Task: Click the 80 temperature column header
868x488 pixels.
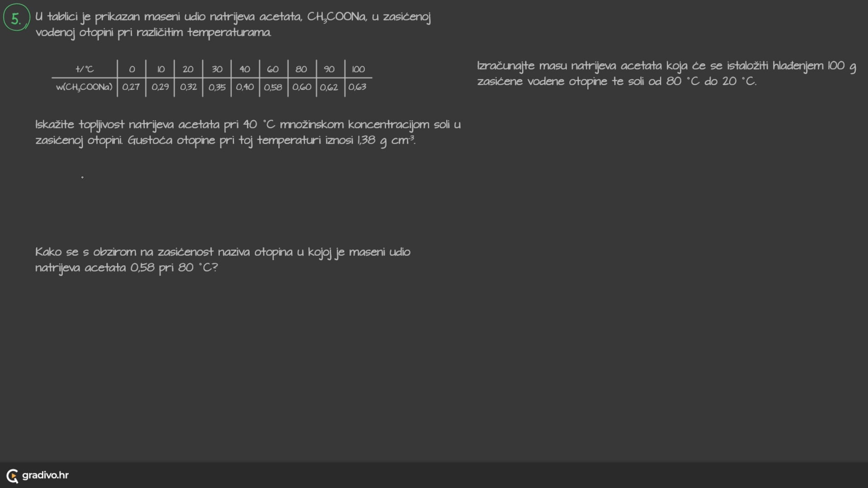Action: (301, 69)
